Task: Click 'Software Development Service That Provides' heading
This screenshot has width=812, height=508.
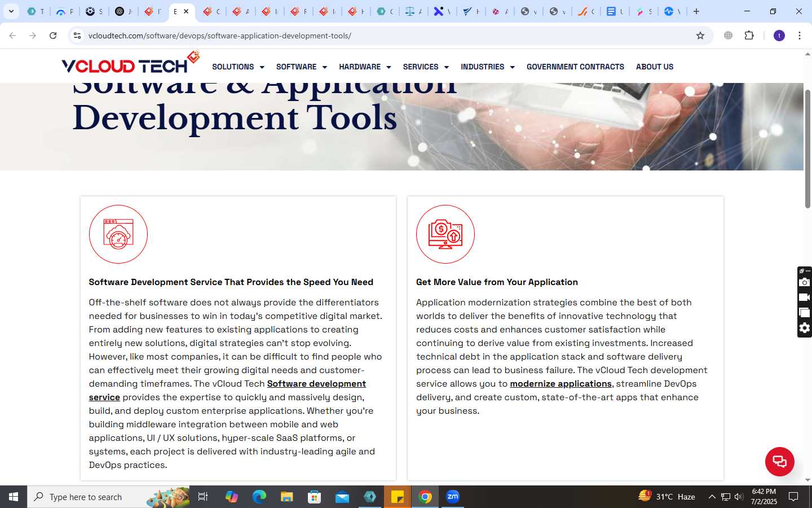Action: click(231, 282)
